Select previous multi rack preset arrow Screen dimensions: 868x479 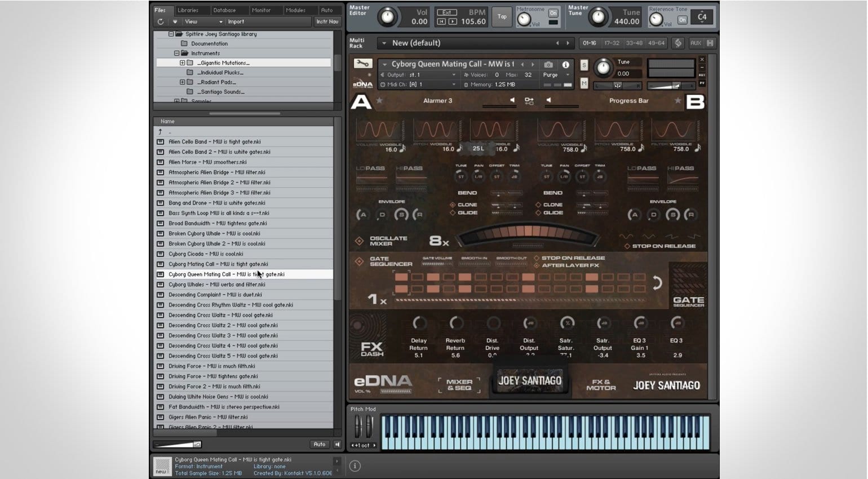point(557,43)
